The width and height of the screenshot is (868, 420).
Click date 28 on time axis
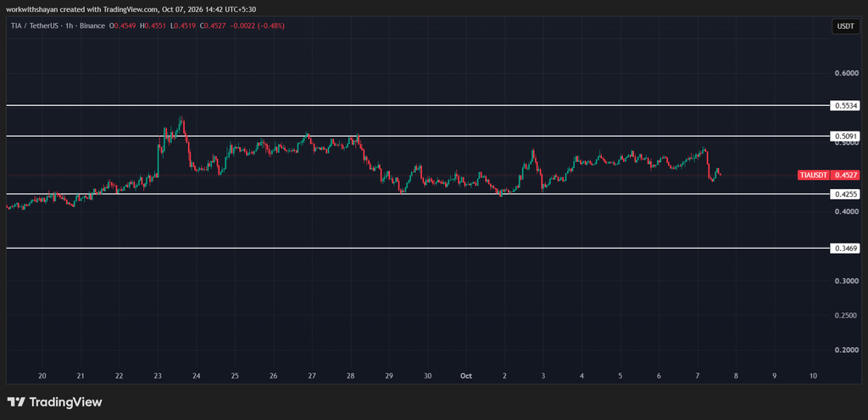pos(350,376)
